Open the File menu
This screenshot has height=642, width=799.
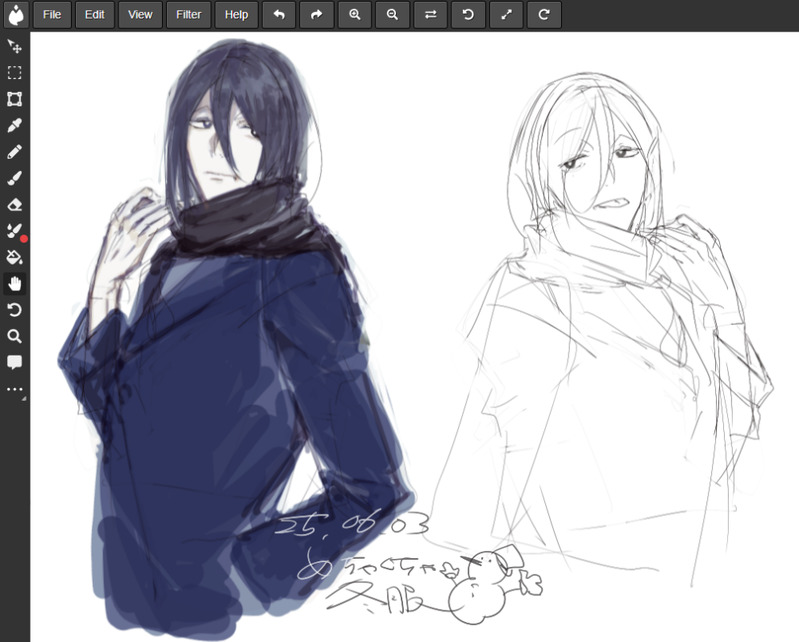pos(51,15)
